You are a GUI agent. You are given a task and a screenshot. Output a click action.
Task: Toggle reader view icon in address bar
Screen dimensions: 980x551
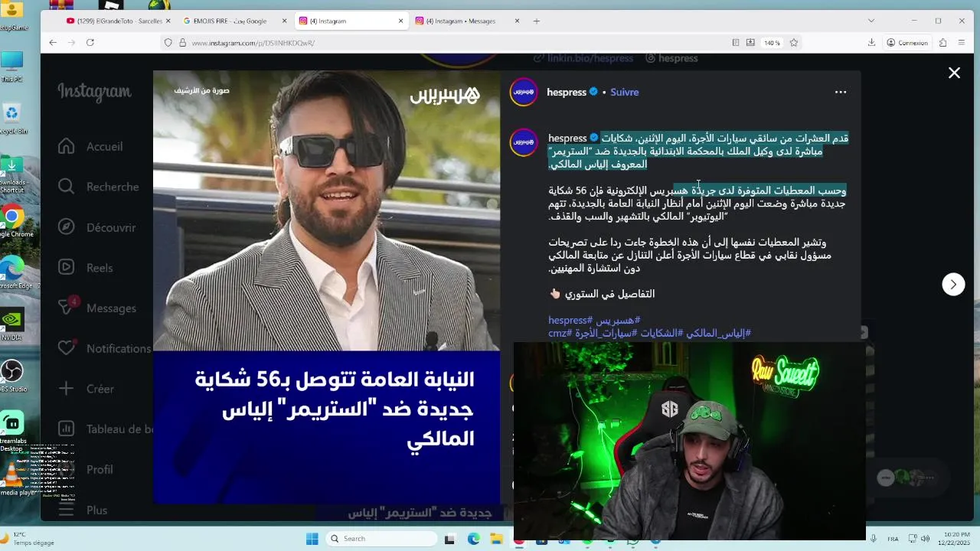point(736,43)
